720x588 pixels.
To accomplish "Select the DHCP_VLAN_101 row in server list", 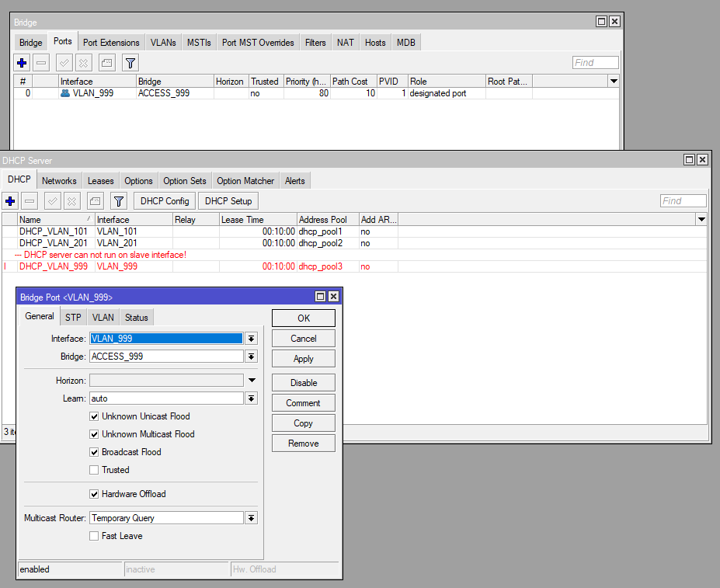I will (54, 231).
